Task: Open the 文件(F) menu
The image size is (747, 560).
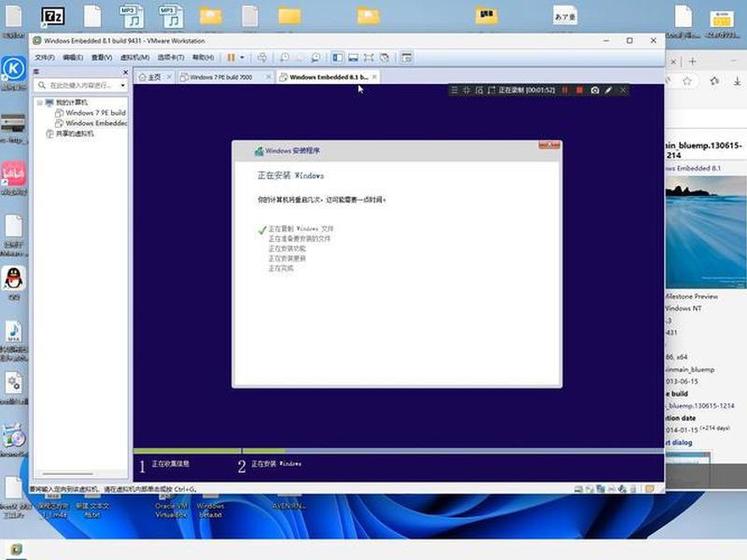Action: click(44, 58)
